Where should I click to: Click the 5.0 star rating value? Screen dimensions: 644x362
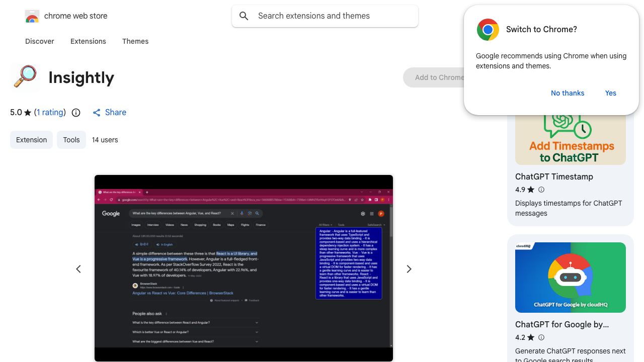point(16,113)
